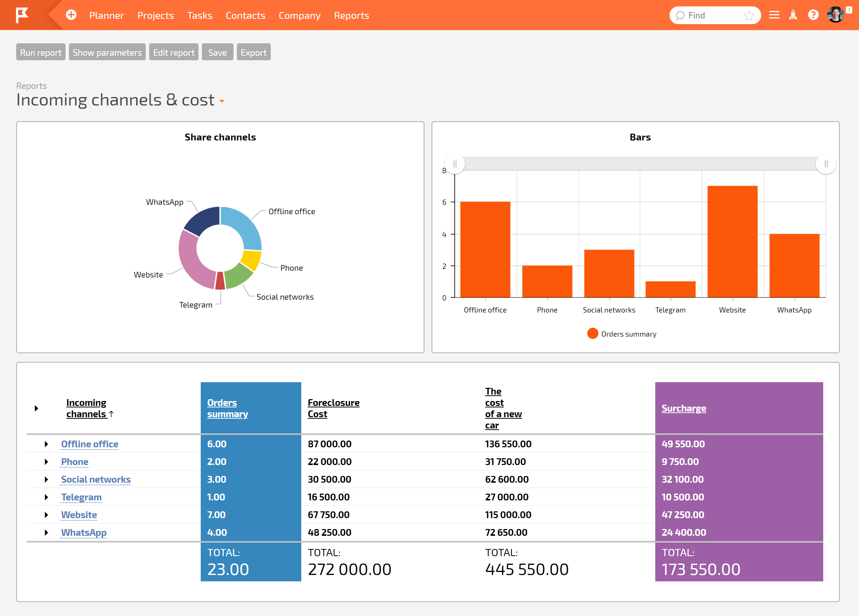
Task: Expand the Phone row
Action: 46,462
